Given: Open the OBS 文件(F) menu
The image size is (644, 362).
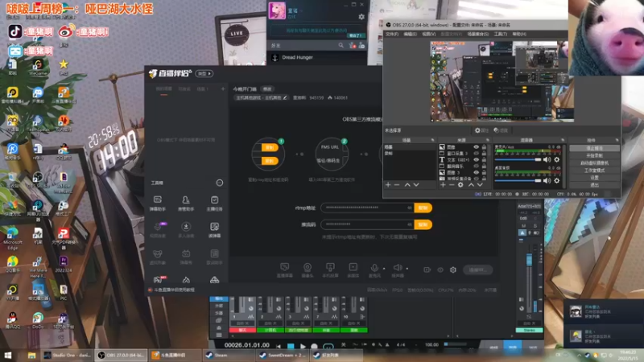Looking at the screenshot, I should (x=392, y=34).
